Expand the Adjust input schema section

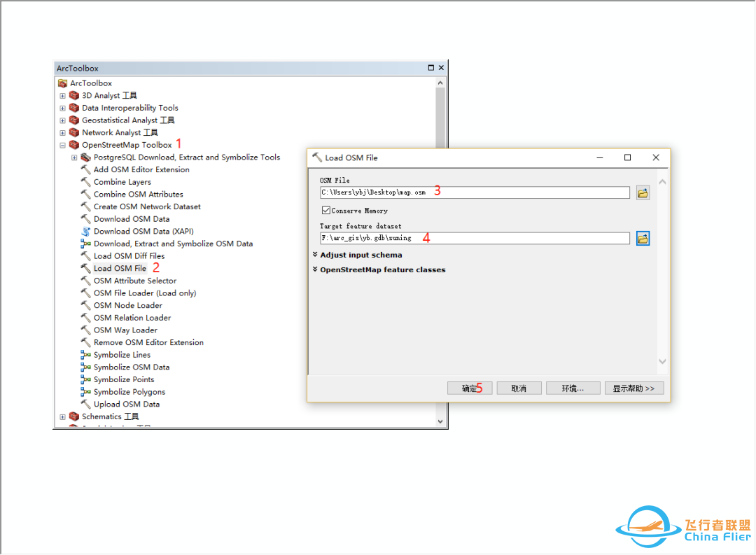tap(315, 254)
